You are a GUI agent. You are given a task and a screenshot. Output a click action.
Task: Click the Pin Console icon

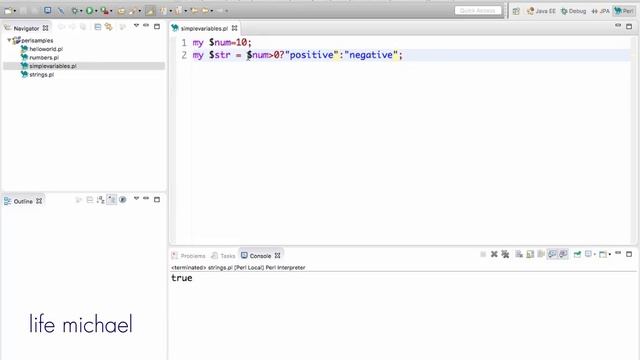click(x=577, y=254)
